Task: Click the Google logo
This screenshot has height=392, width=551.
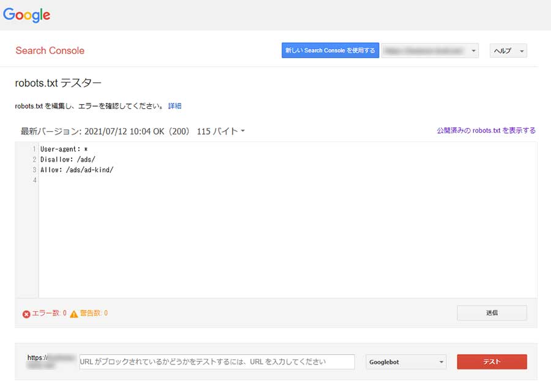Action: pos(27,15)
